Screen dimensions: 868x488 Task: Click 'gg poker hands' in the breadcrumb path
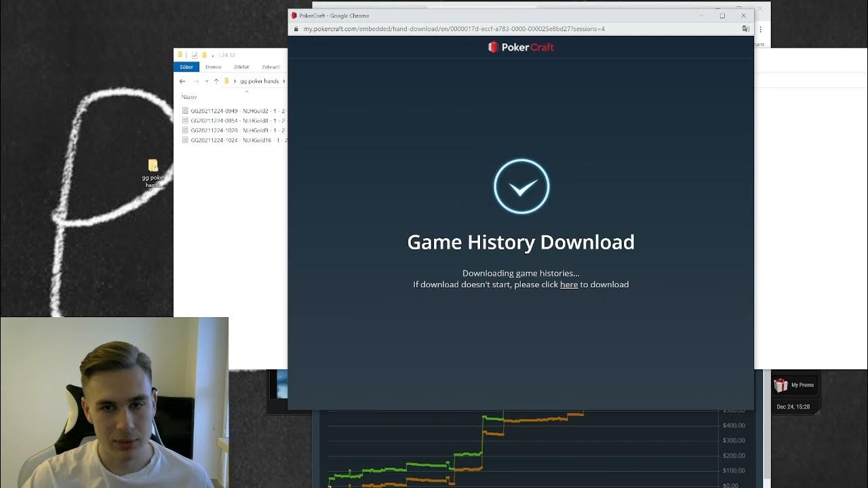pos(259,81)
